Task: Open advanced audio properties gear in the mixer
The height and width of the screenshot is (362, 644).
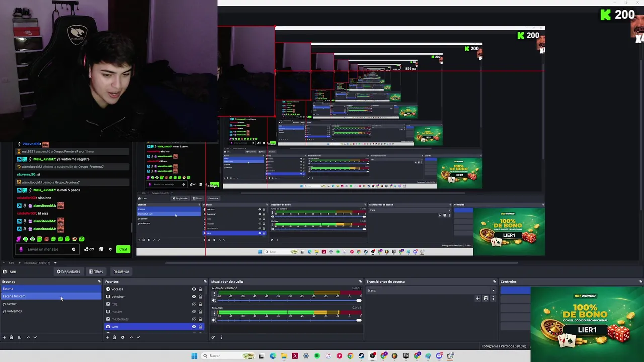Action: click(213, 337)
